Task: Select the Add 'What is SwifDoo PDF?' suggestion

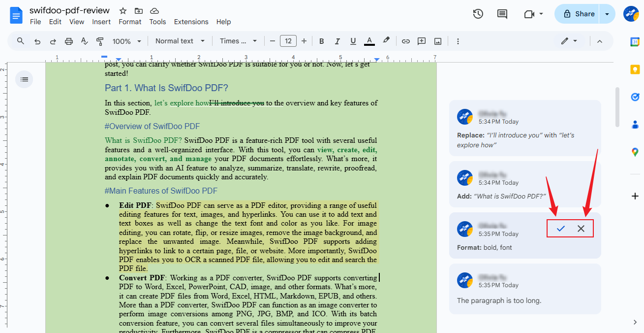Action: pyautogui.click(x=525, y=184)
